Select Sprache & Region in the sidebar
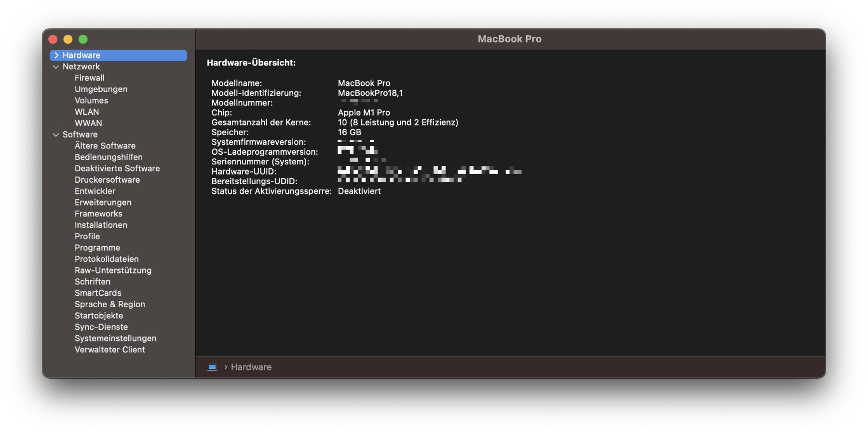 click(109, 304)
